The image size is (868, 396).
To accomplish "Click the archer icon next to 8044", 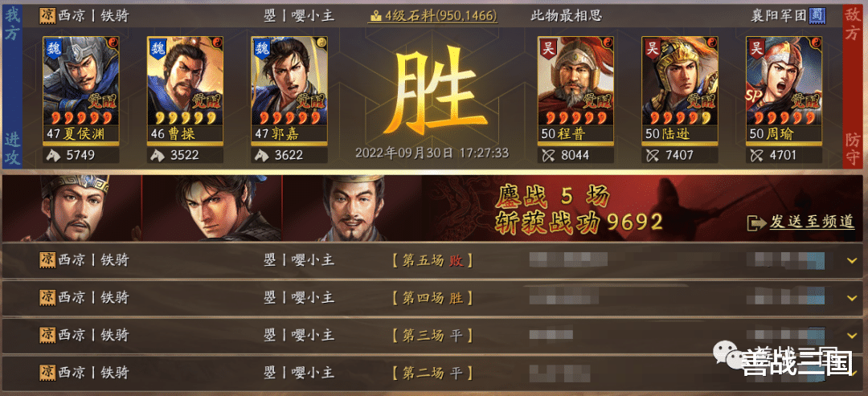I will click(549, 155).
